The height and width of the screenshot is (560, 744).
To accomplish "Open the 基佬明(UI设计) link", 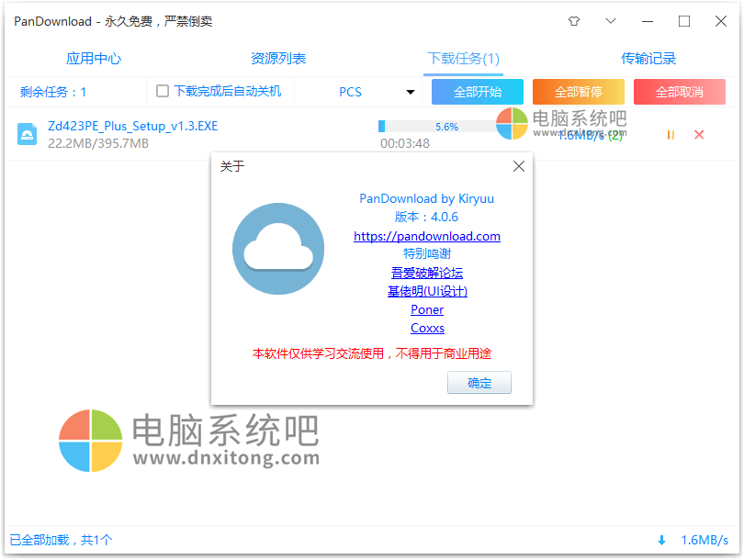I will 427,291.
